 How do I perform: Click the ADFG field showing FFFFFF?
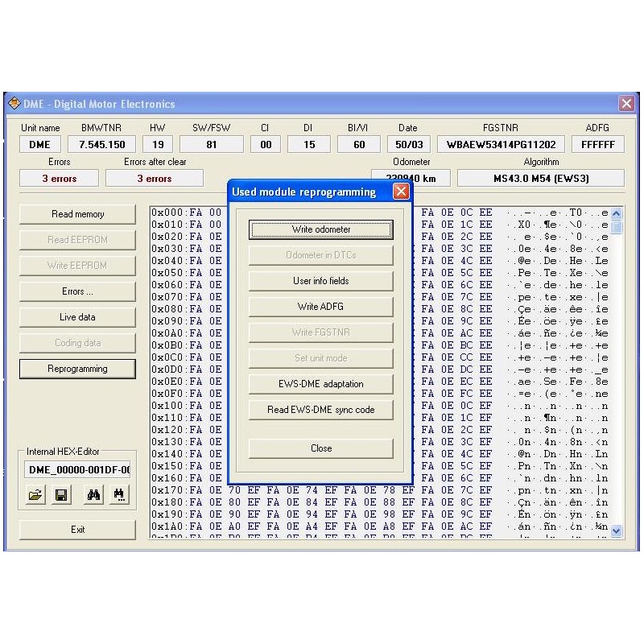tap(598, 145)
